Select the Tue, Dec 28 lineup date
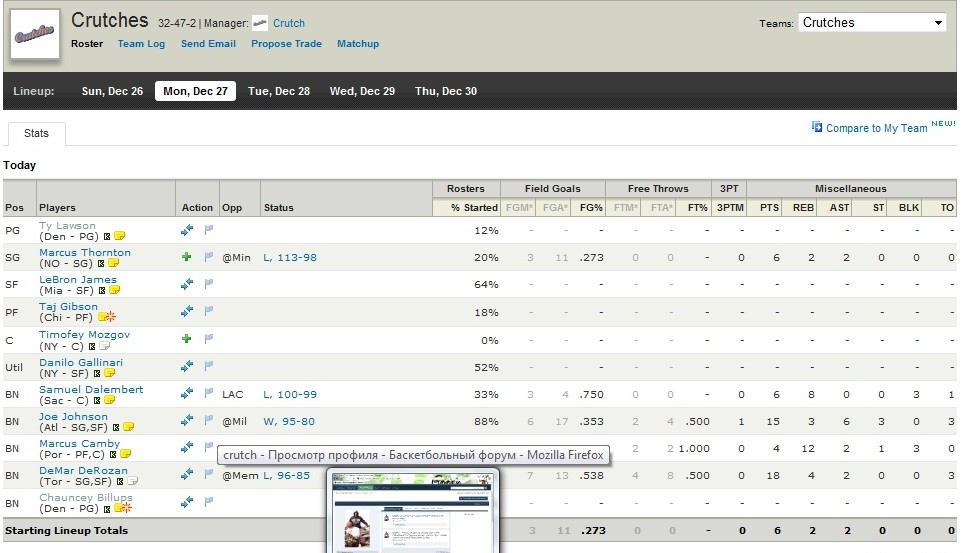Viewport: 963px width, 553px height. click(278, 91)
